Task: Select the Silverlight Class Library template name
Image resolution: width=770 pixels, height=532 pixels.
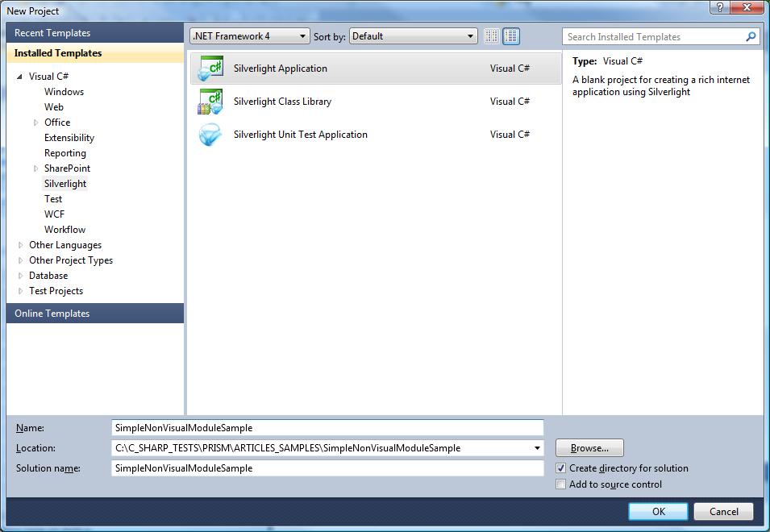Action: [282, 102]
